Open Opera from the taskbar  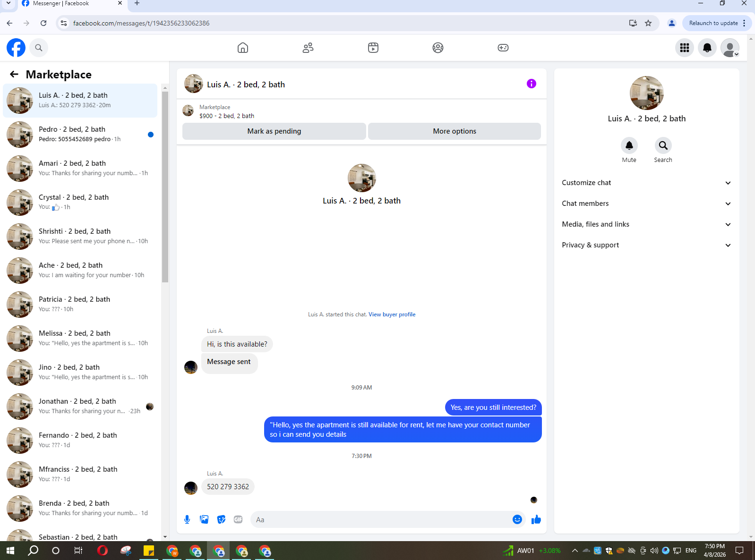tap(103, 551)
